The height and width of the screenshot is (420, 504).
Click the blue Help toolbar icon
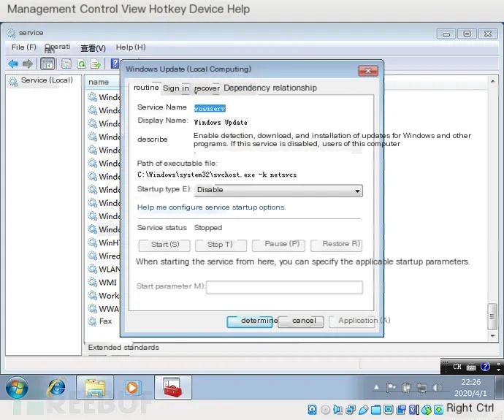click(x=115, y=64)
